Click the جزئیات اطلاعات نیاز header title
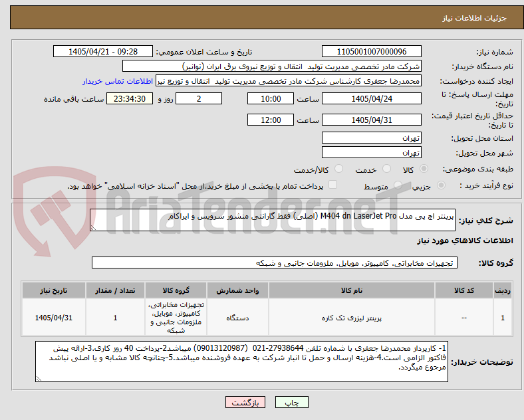The width and height of the screenshot is (524, 420). 475,18
